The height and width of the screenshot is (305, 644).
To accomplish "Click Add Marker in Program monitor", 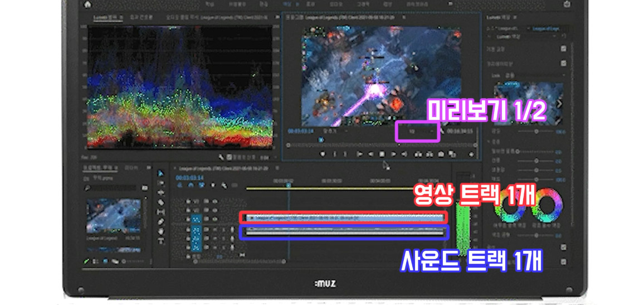I will 323,154.
